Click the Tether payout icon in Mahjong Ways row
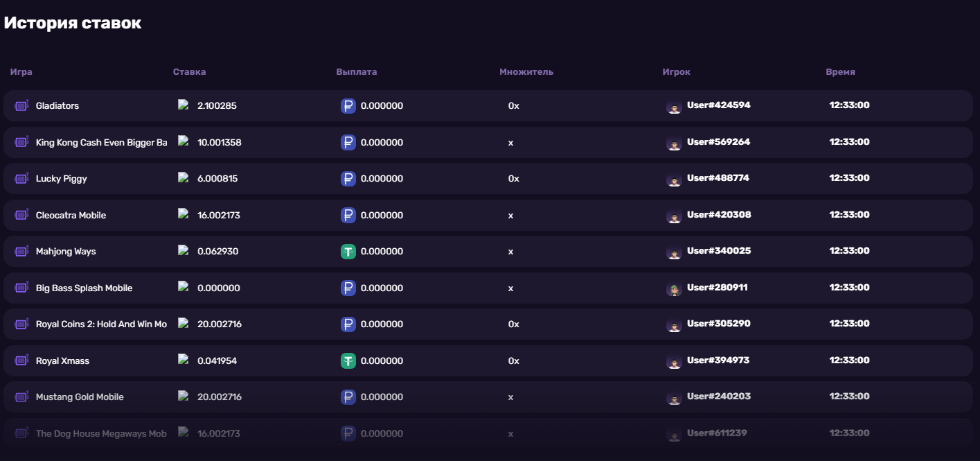This screenshot has height=461, width=980. 348,252
